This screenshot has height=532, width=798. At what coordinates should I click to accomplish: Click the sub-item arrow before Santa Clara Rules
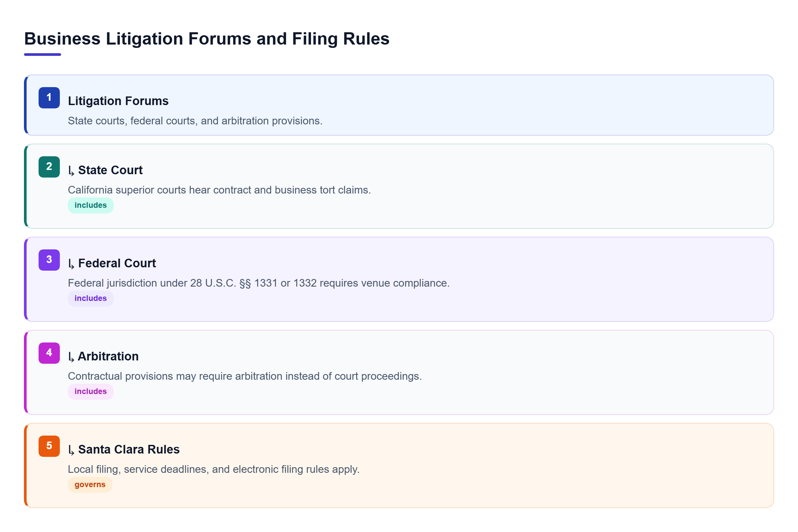pos(71,450)
